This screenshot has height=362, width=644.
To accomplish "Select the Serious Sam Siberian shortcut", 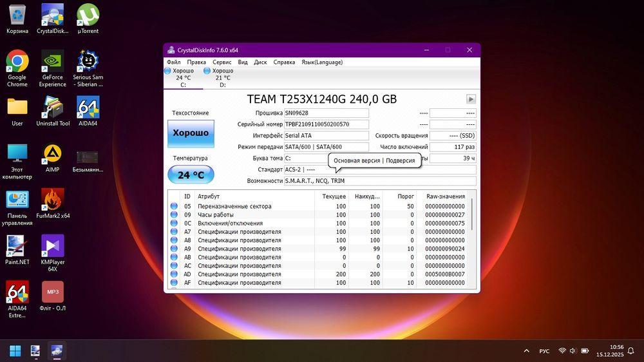I will [x=88, y=68].
